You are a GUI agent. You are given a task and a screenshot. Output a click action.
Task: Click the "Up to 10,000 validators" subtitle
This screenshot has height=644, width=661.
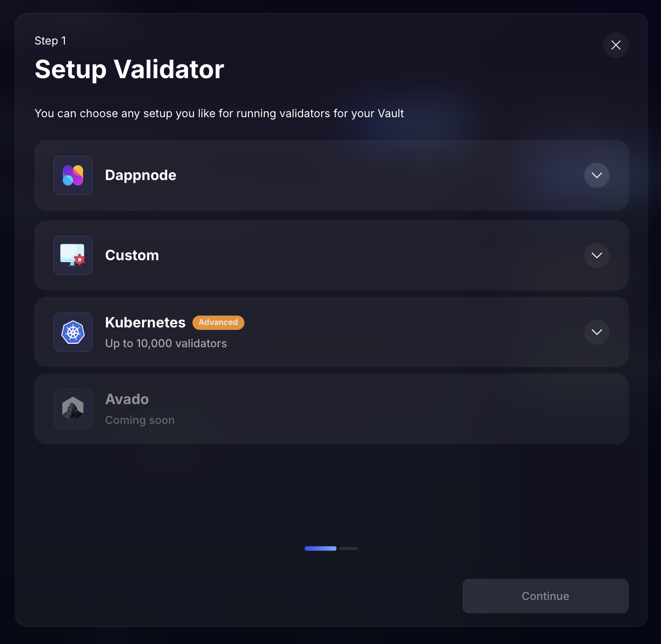166,343
